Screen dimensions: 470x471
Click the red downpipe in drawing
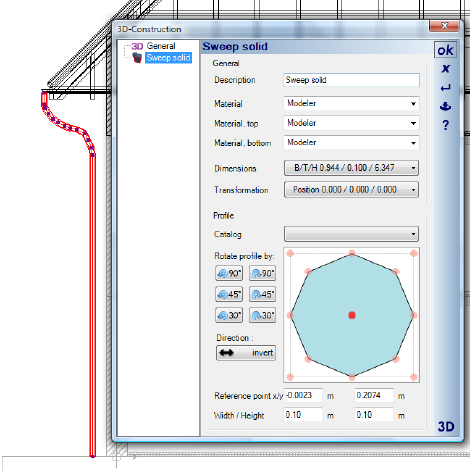(93, 300)
